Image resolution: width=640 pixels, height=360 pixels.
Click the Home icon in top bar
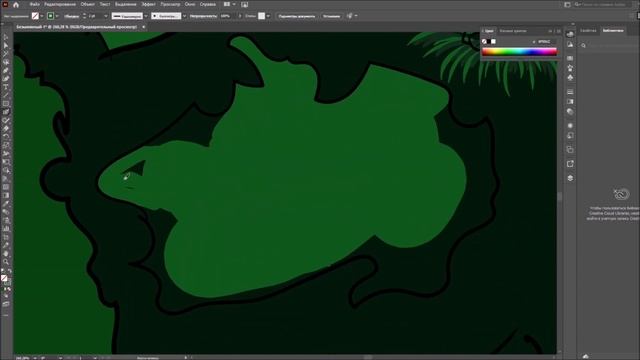pyautogui.click(x=16, y=4)
